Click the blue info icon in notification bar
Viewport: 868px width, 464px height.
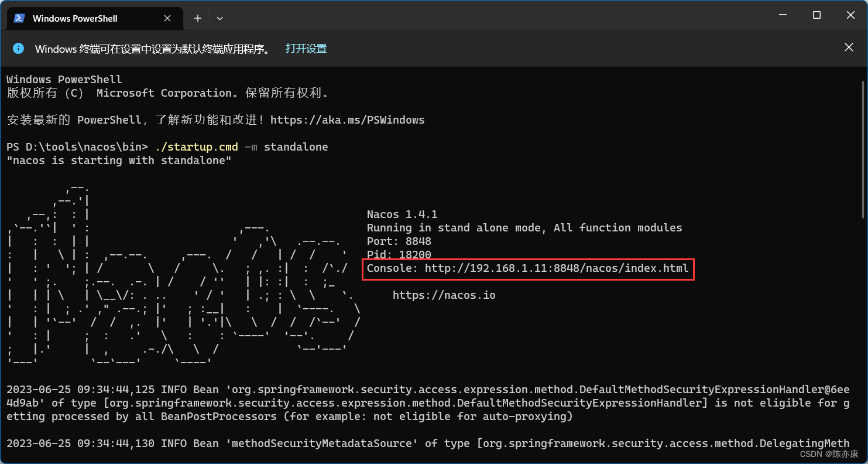[x=18, y=48]
